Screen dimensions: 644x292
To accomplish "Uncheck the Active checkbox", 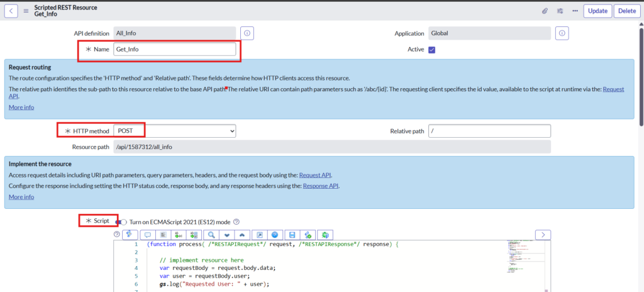I will [x=431, y=50].
